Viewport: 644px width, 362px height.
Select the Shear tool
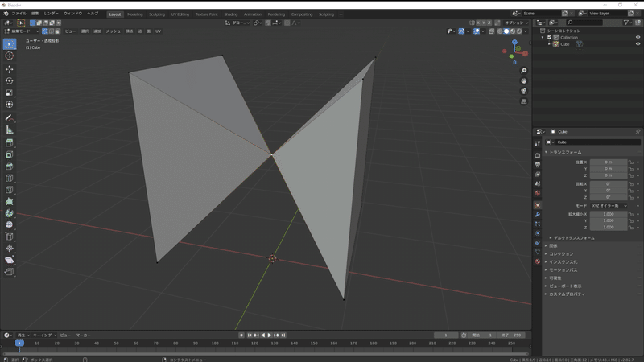[10, 260]
